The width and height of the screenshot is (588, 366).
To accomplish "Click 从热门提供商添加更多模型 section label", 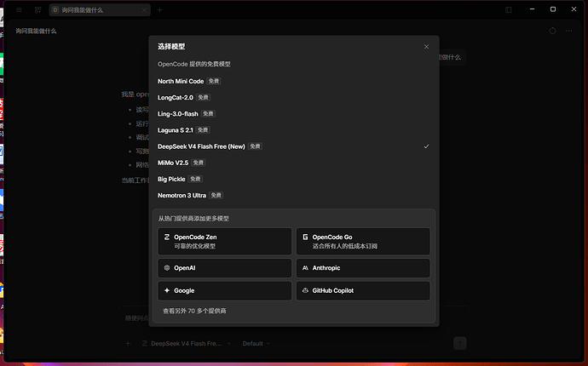I will [x=193, y=219].
